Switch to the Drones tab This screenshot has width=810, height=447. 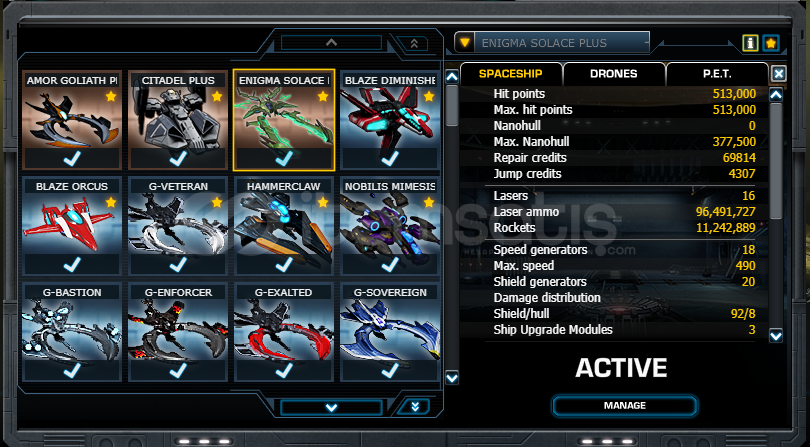click(614, 73)
